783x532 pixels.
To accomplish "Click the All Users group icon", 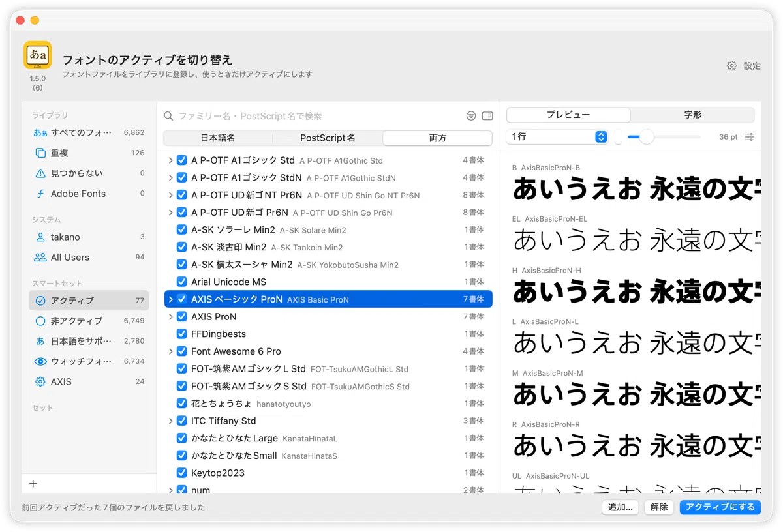I will click(40, 258).
